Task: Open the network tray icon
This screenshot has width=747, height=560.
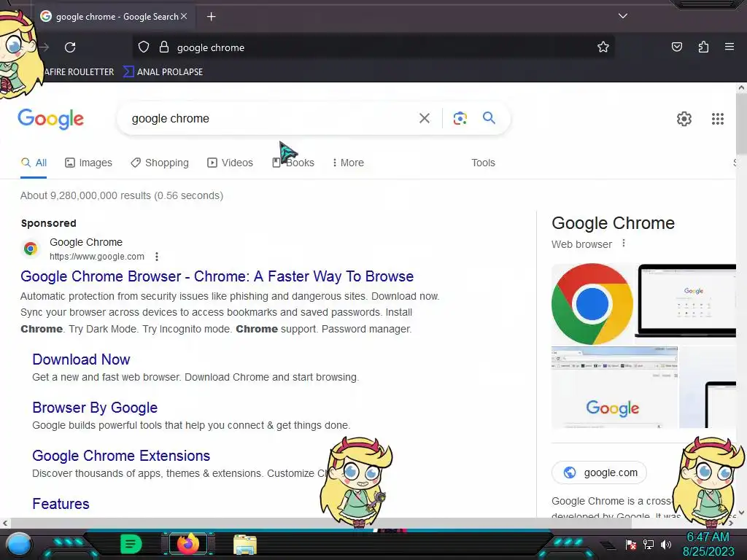Action: click(x=649, y=544)
